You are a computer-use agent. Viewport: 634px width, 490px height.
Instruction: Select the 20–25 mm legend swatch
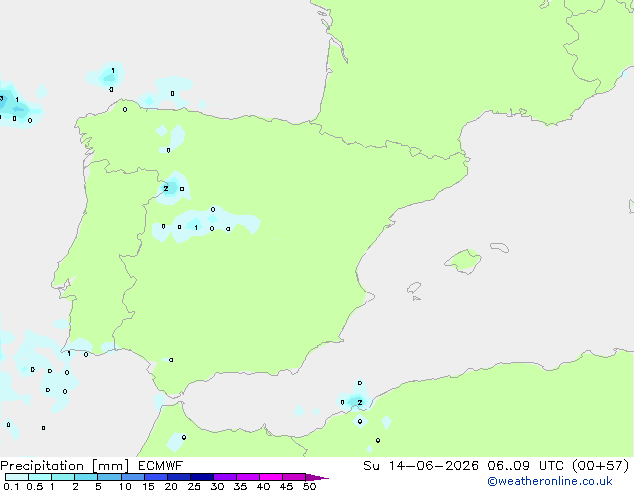pyautogui.click(x=178, y=477)
